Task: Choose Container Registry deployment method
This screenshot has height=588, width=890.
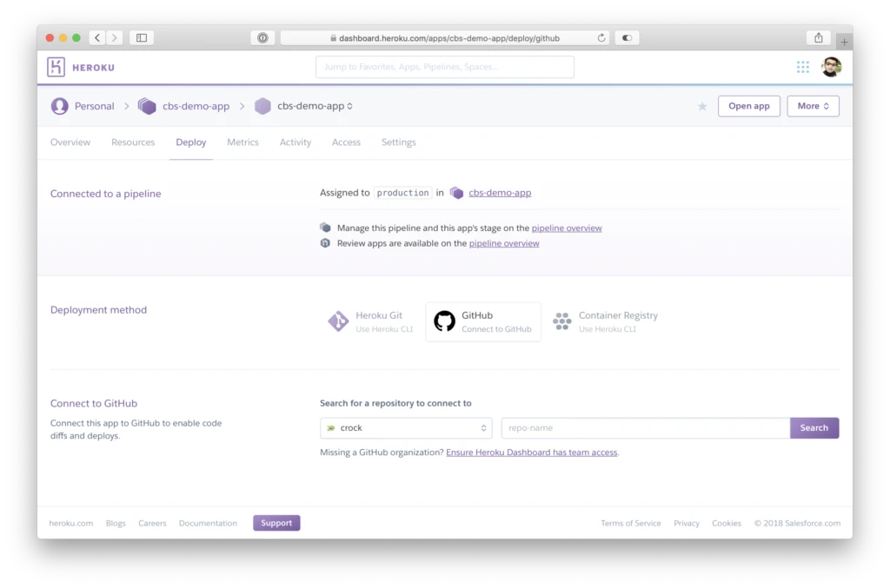Action: tap(605, 321)
